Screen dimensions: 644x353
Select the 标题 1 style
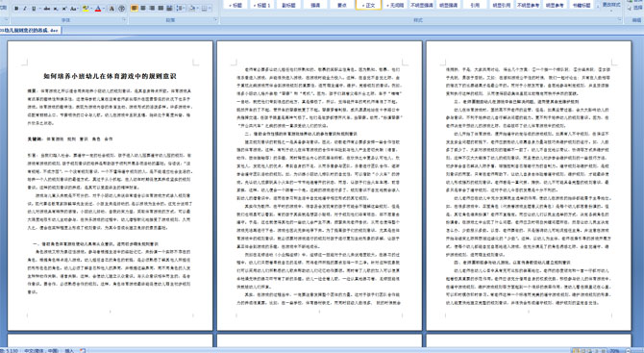point(261,5)
